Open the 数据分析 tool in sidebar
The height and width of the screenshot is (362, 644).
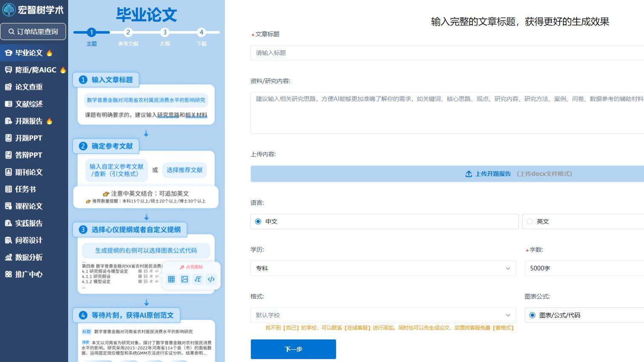(x=29, y=257)
